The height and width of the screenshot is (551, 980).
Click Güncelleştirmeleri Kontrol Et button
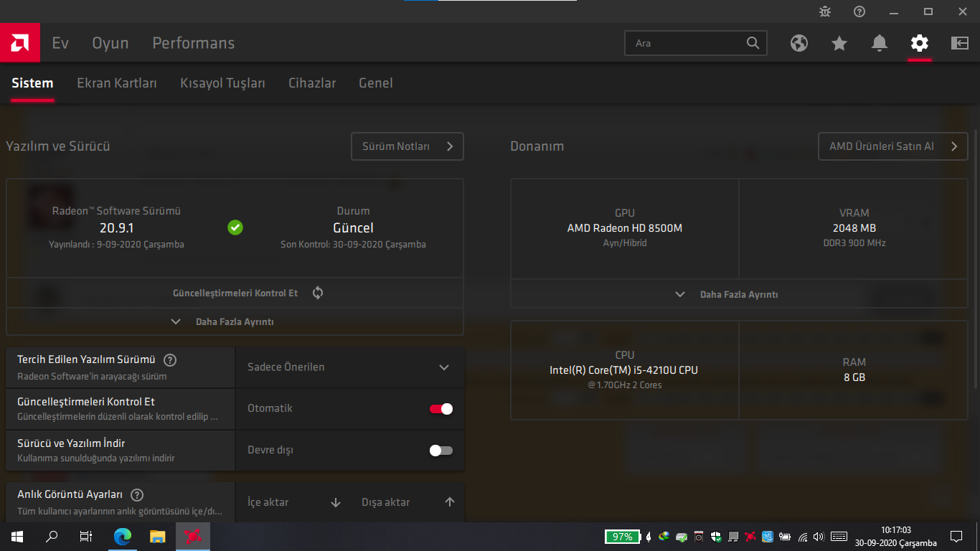235,293
